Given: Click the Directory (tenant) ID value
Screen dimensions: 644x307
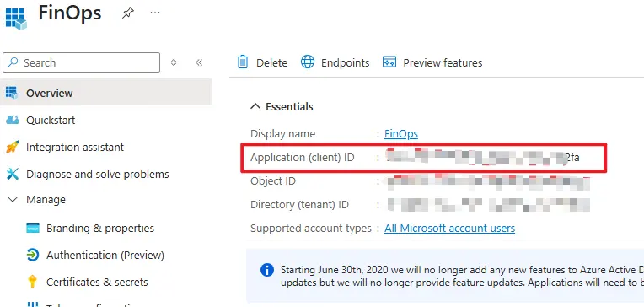Looking at the screenshot, I should coord(489,205).
